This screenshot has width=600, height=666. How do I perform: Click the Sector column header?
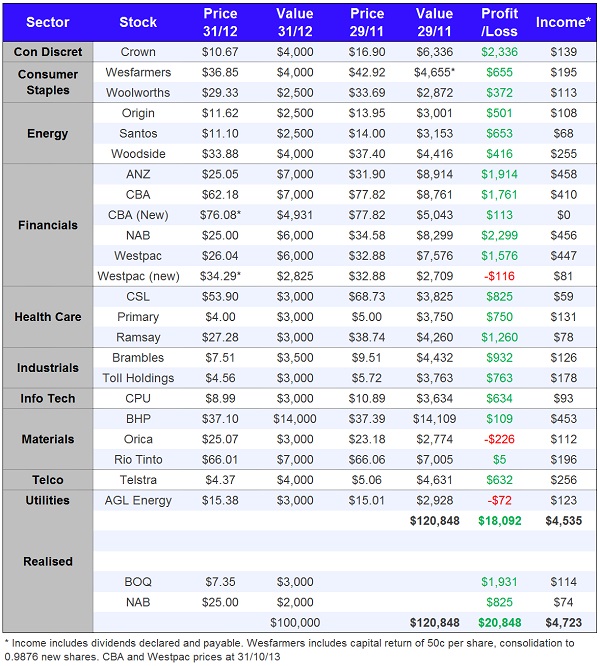[48, 22]
